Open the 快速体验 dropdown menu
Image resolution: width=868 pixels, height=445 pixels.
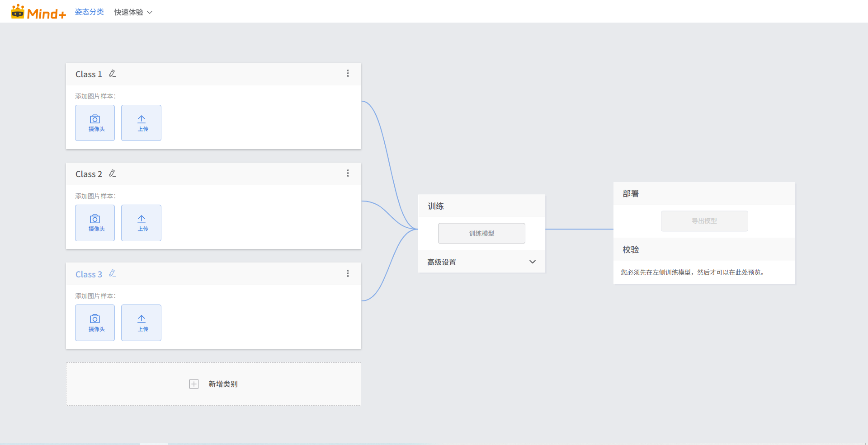(133, 12)
